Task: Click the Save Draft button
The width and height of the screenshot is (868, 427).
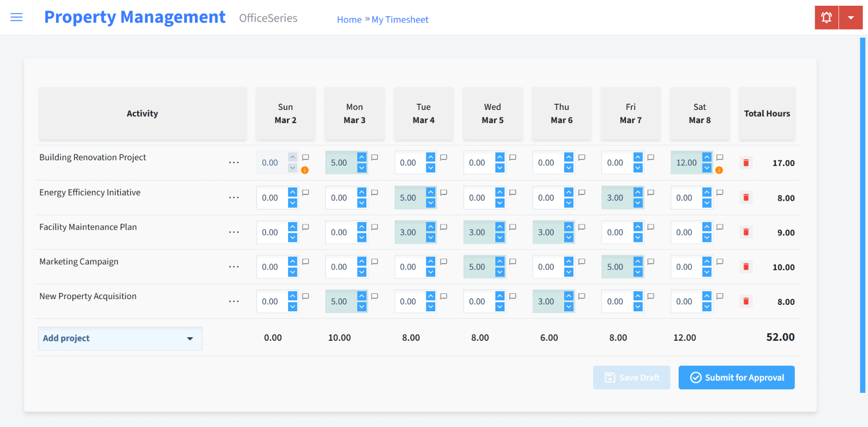Action: pyautogui.click(x=631, y=377)
